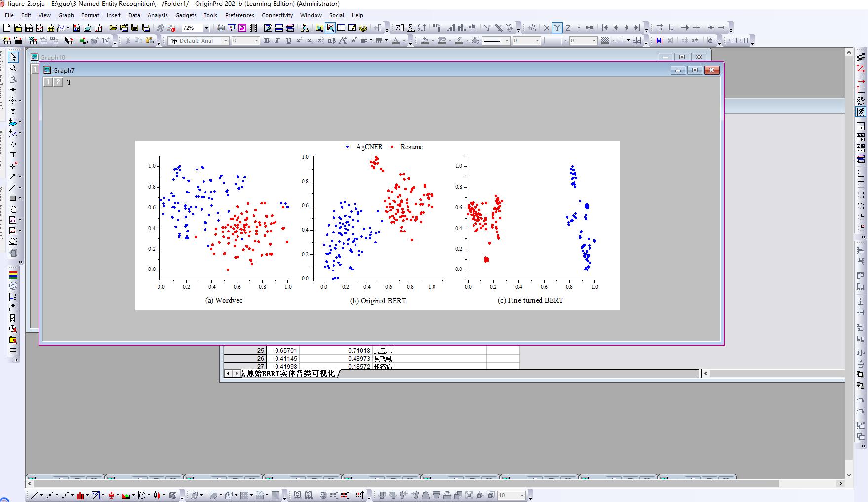Open the Gadgets menu
This screenshot has width=868, height=502.
[x=186, y=15]
